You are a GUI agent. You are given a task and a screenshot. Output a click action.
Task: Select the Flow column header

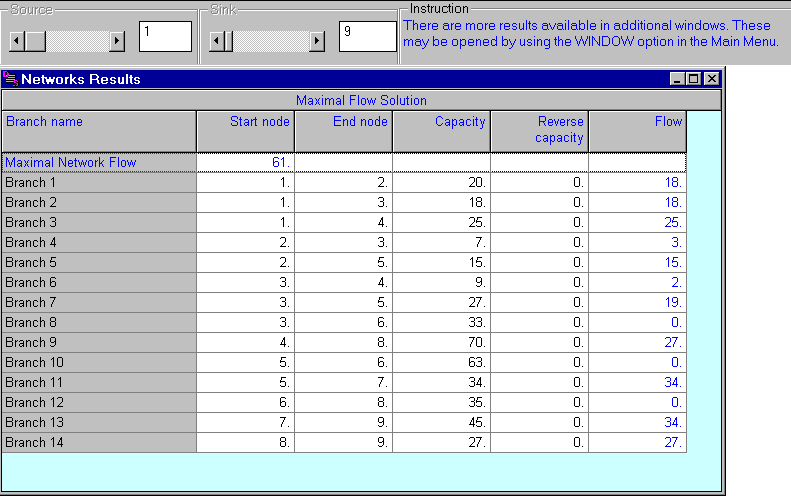636,131
